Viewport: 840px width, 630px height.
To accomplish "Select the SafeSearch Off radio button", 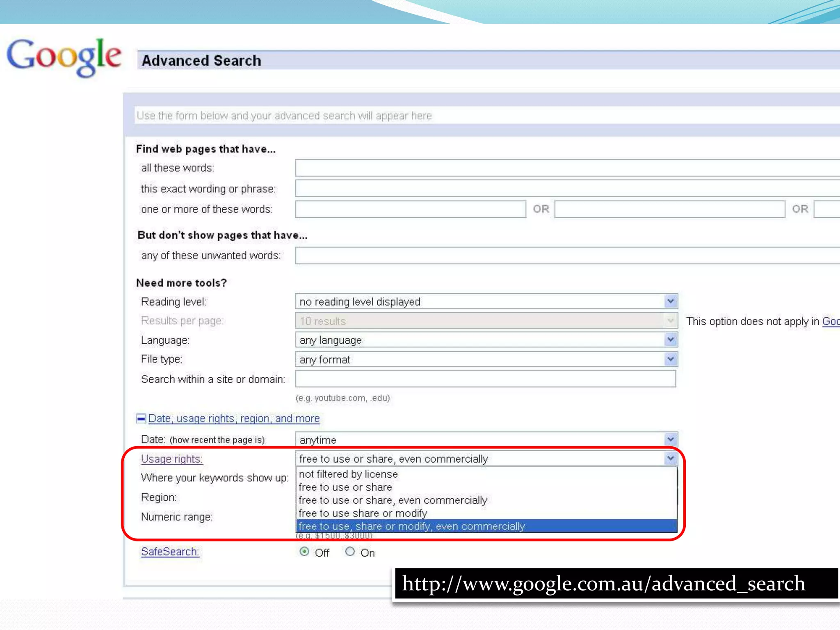I will [304, 552].
